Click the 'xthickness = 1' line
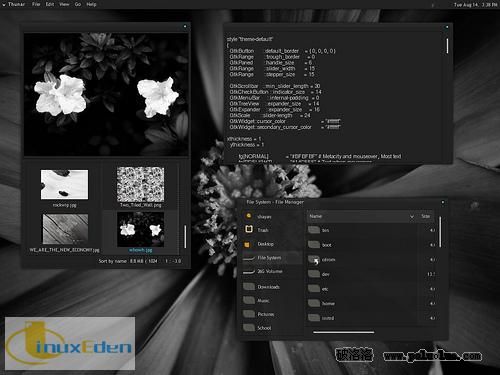 pyautogui.click(x=244, y=139)
